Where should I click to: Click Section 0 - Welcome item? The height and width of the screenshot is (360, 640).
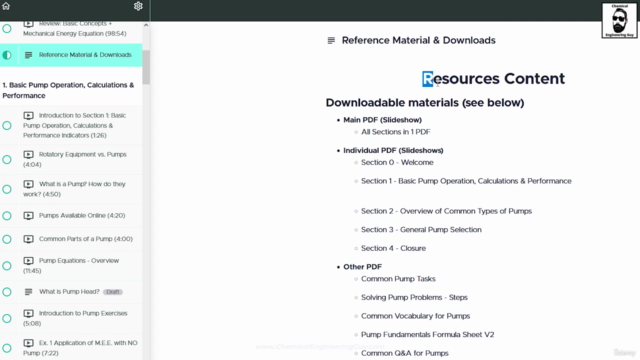click(397, 162)
